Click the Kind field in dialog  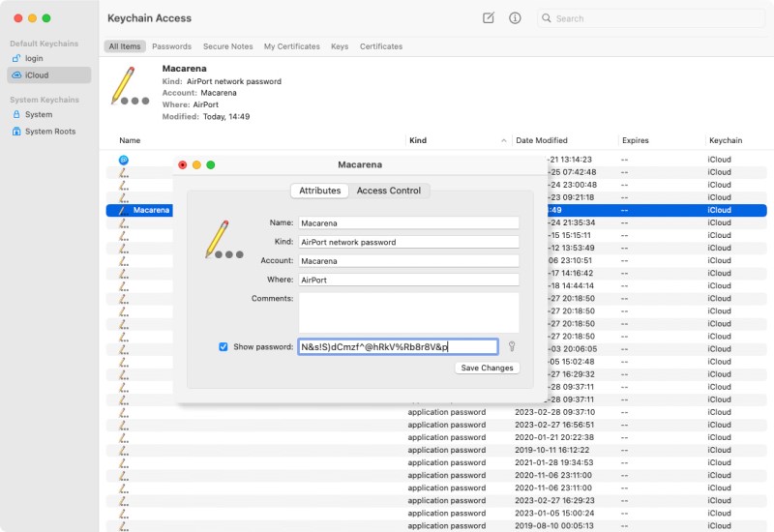408,243
